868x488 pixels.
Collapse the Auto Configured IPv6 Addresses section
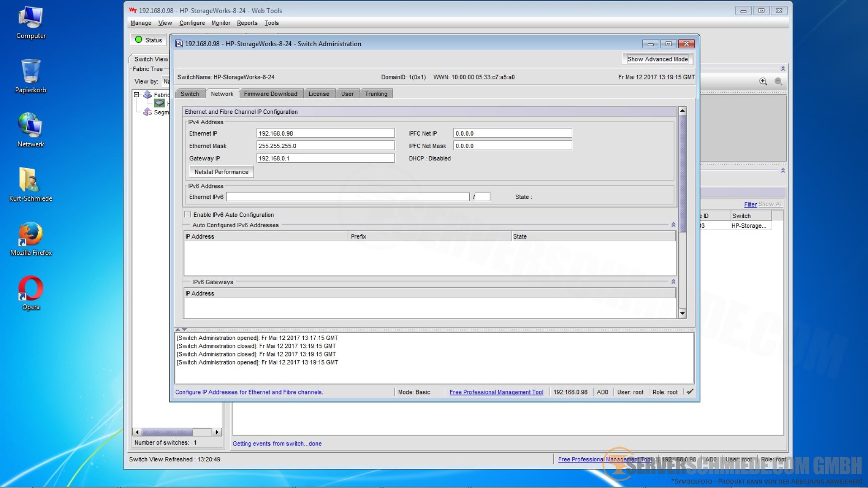tap(673, 225)
